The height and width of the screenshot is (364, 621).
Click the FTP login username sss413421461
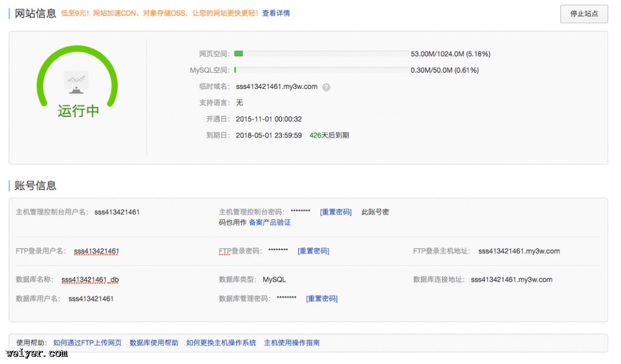tap(96, 251)
